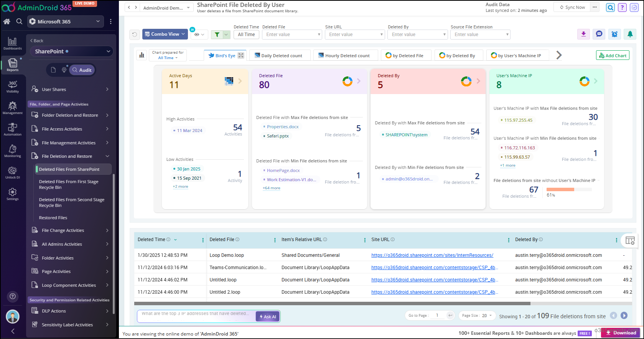The image size is (644, 339).
Task: Open the InternResources site URL link
Action: [x=432, y=255]
